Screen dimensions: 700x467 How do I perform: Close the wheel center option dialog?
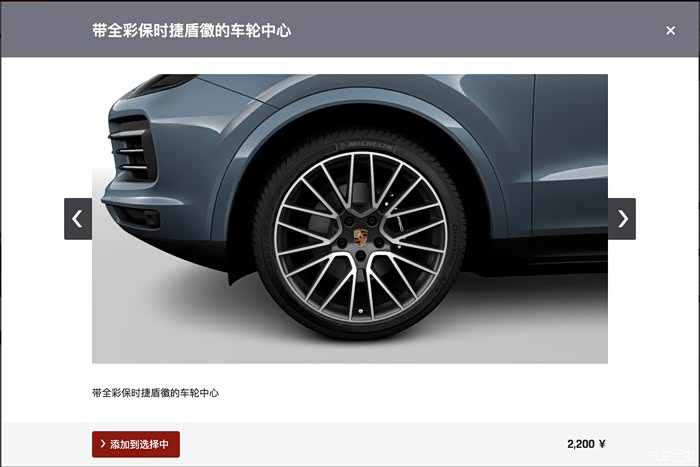[670, 30]
